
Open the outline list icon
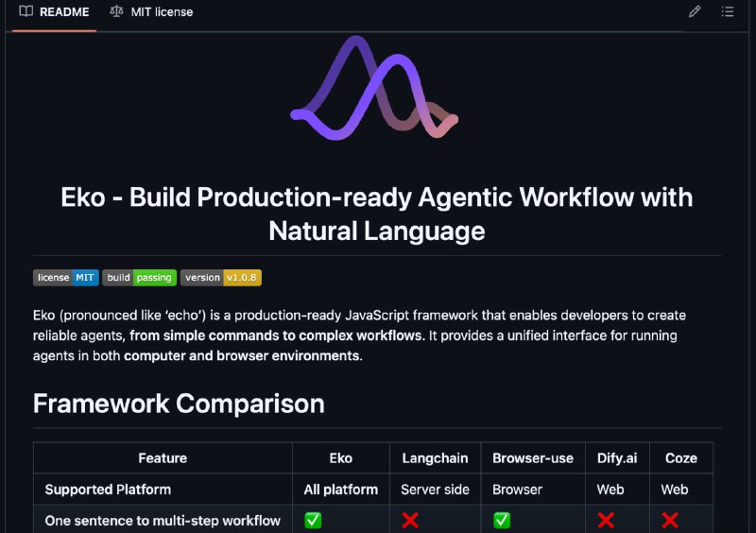point(728,11)
